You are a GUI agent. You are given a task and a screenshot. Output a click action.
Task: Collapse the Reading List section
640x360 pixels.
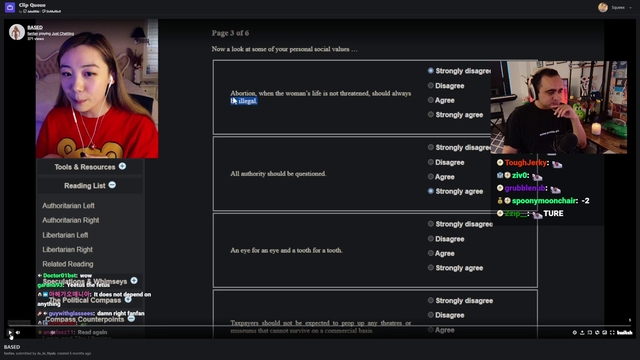tap(112, 185)
